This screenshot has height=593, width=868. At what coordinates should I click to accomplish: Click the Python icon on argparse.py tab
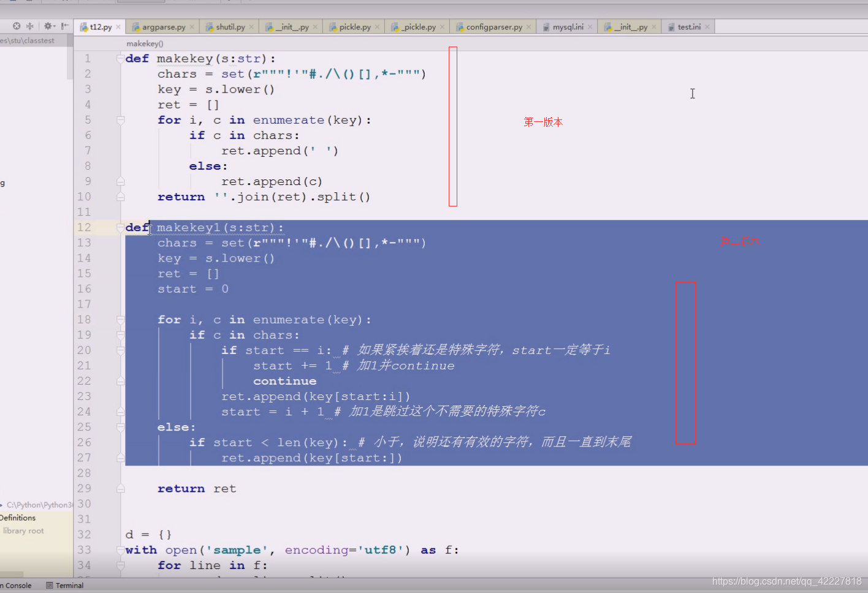[136, 27]
